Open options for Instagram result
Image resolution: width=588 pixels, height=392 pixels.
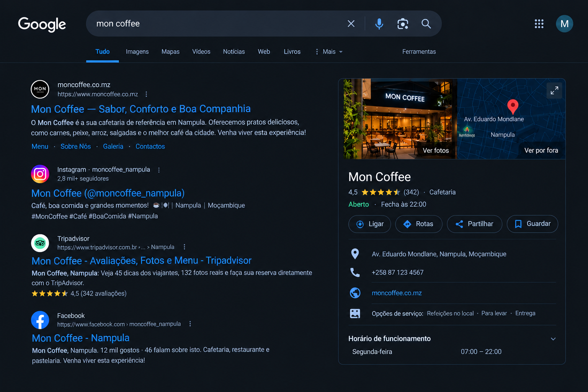click(159, 170)
